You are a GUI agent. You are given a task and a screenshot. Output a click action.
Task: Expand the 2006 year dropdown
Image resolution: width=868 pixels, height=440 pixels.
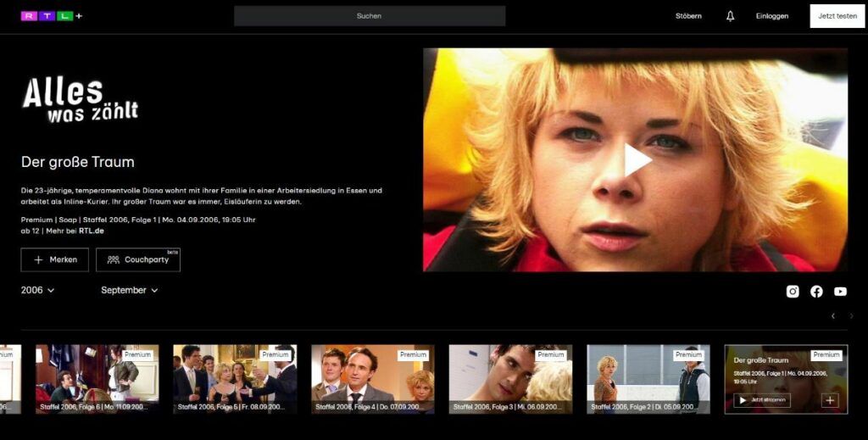37,290
